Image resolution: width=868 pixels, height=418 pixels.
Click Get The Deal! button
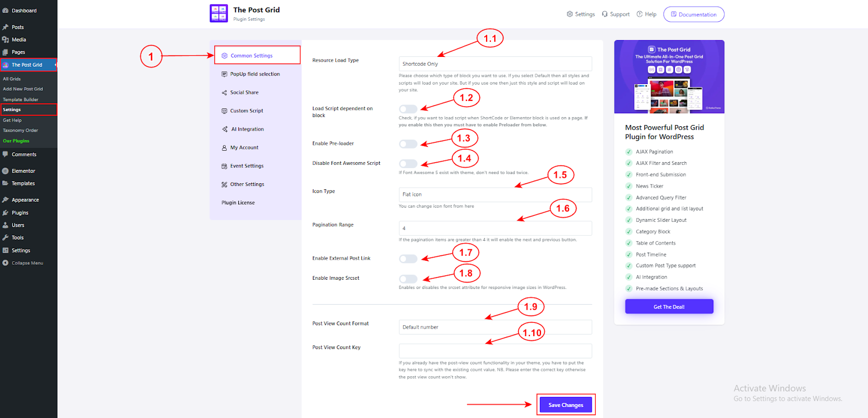click(x=669, y=307)
